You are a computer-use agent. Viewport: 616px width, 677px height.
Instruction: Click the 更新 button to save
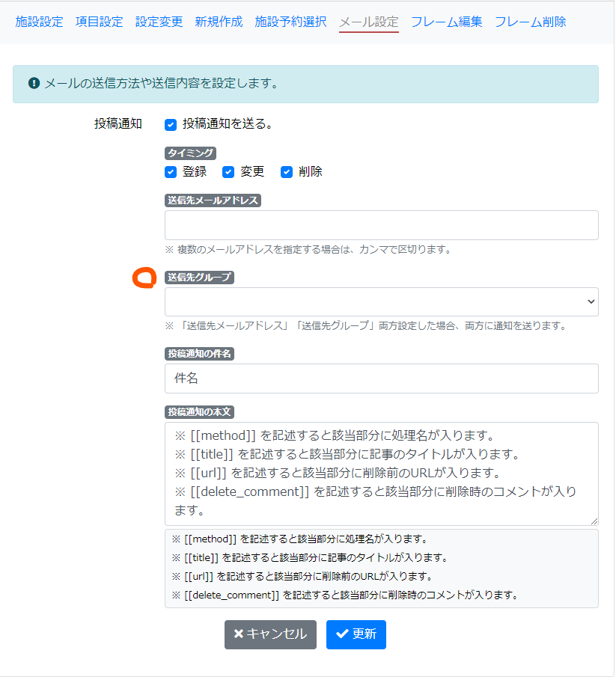(356, 634)
